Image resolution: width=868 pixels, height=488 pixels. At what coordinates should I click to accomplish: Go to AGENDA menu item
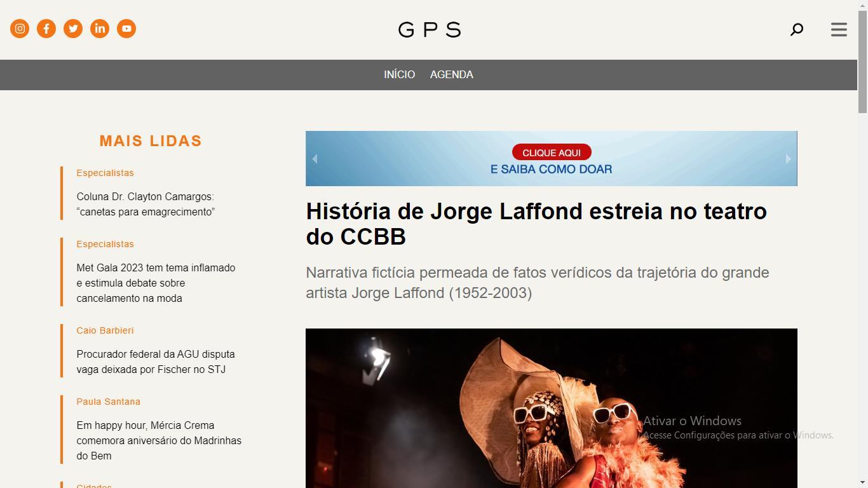coord(452,74)
